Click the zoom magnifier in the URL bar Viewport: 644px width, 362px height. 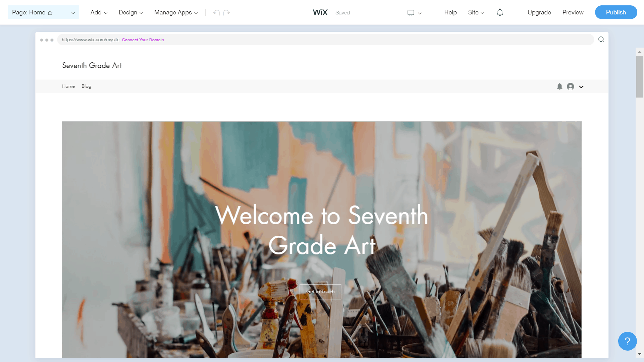coord(601,40)
